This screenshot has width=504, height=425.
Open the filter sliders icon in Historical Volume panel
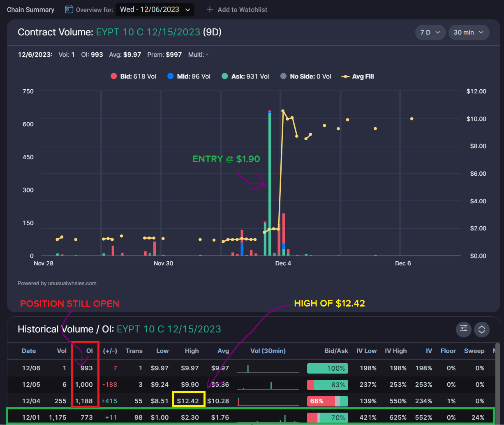(464, 329)
